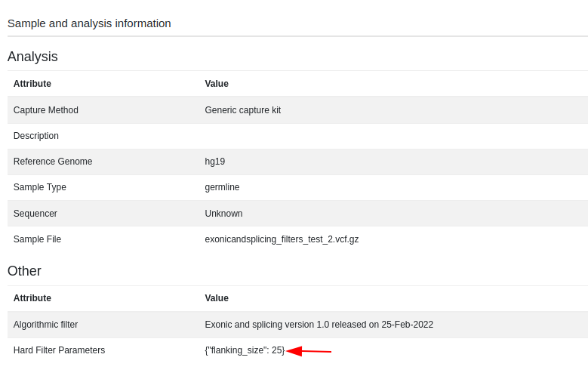The width and height of the screenshot is (588, 379).
Task: Select the exonicandsplicing_filters_test_2.vcf.gz filename
Action: coord(282,239)
